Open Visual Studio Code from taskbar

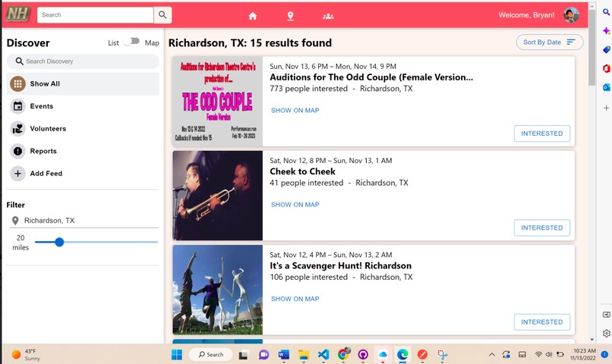tap(323, 355)
